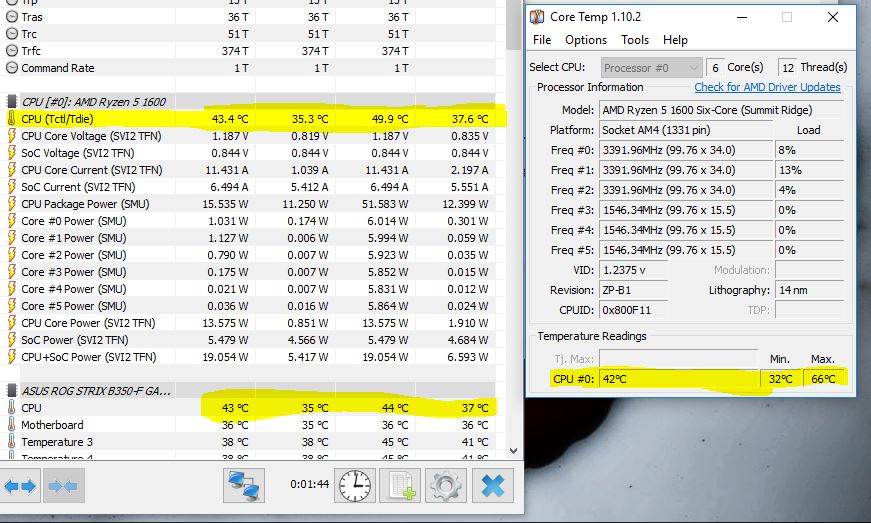Open the File menu in Core Temp
This screenshot has height=523, width=871.
coord(542,40)
